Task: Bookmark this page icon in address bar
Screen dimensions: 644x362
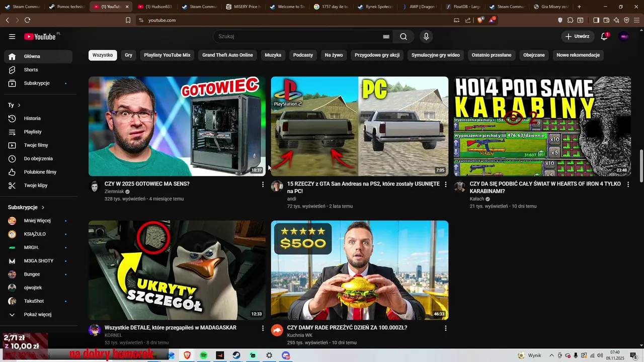Action: [128, 20]
